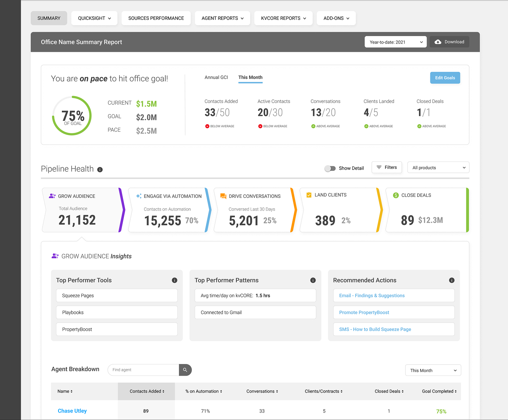Sort table by Closed Deals column
This screenshot has height=420, width=508.
[x=389, y=391]
